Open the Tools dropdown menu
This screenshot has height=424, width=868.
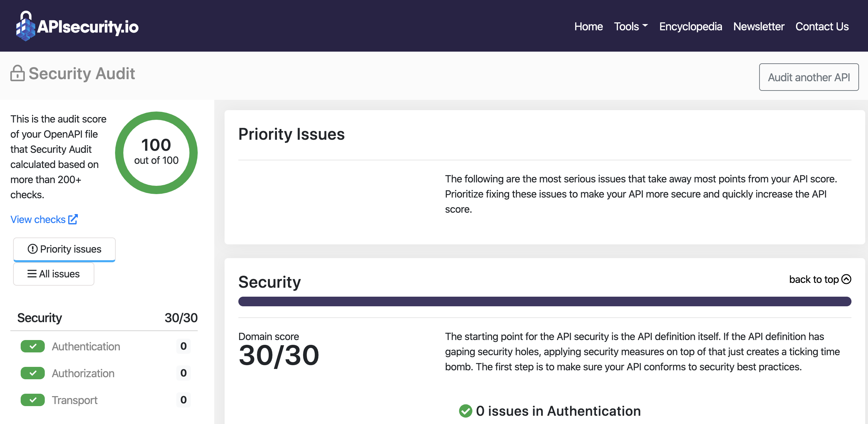pos(631,26)
